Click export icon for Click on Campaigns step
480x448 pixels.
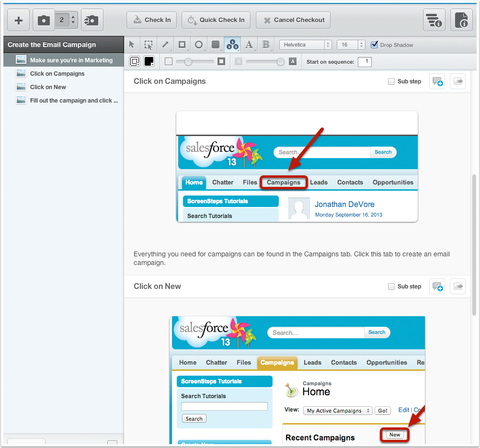coord(457,81)
